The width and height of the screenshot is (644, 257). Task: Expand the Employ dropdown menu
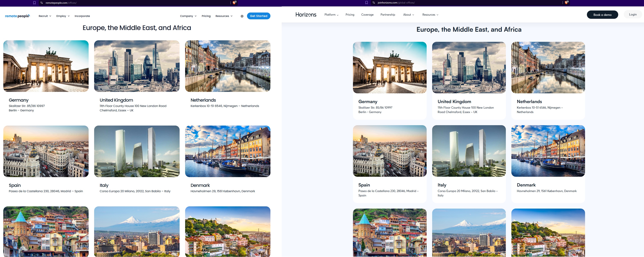[x=63, y=16]
